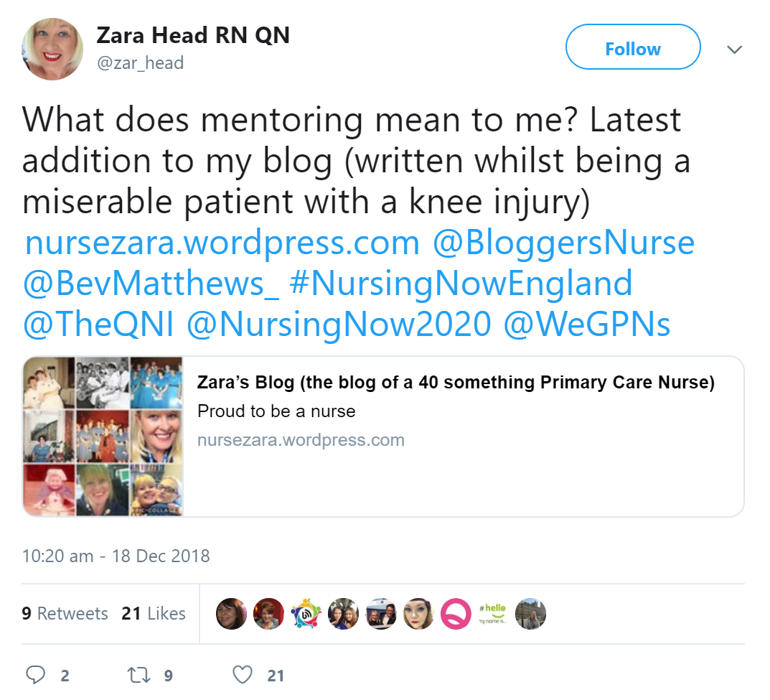Open the #NursingNowEngland hashtag

click(461, 284)
